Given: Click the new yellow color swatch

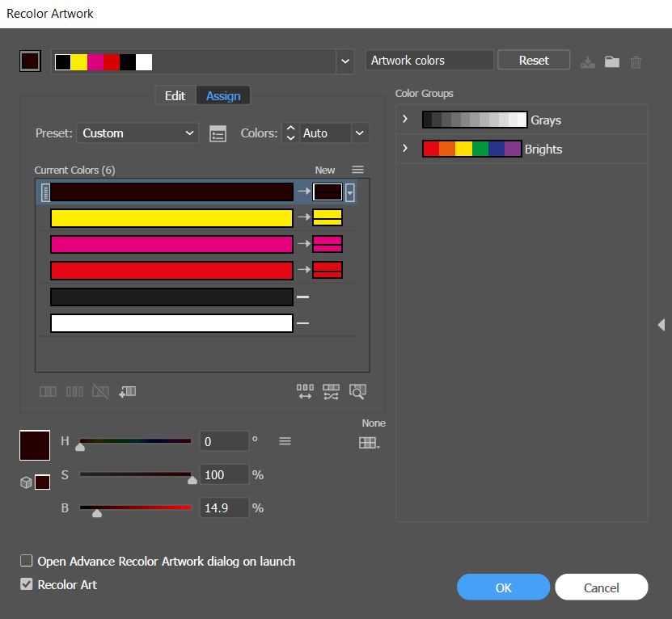Looking at the screenshot, I should coord(328,217).
